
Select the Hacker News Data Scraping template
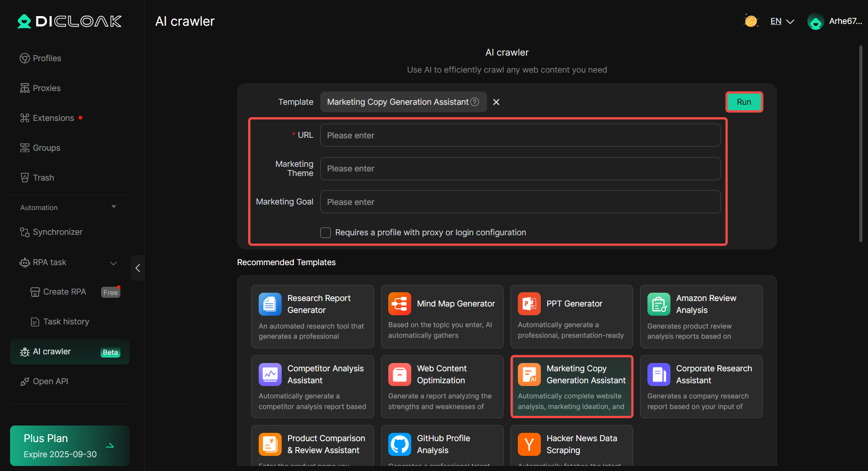click(572, 445)
